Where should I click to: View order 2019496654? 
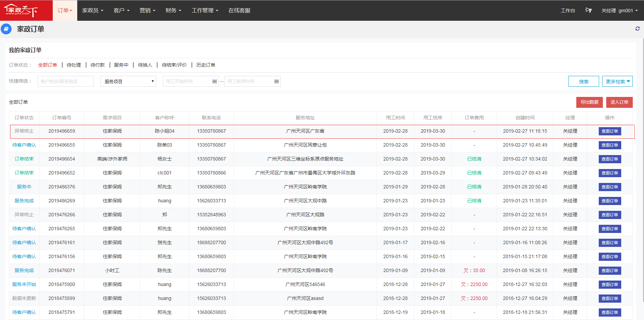pos(610,159)
